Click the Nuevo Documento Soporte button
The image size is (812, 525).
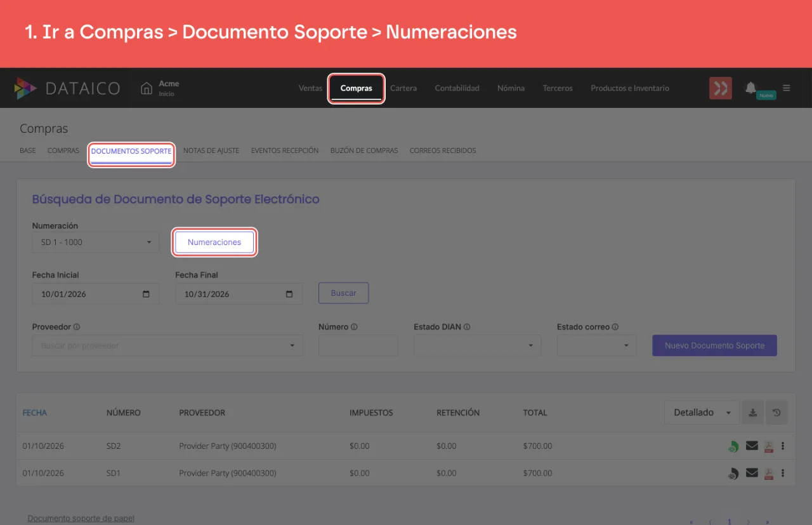pyautogui.click(x=714, y=345)
